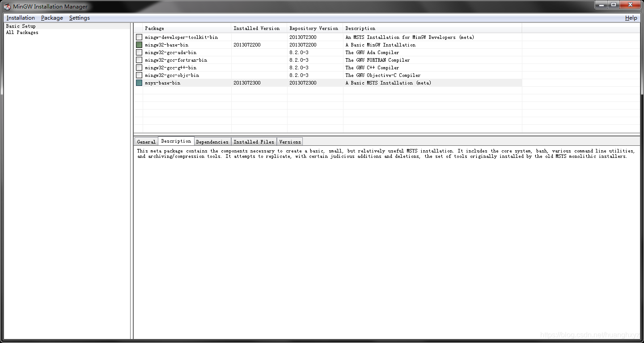Viewport: 644px width, 343px height.
Task: Switch to the Dependencies tab
Action: 212,141
